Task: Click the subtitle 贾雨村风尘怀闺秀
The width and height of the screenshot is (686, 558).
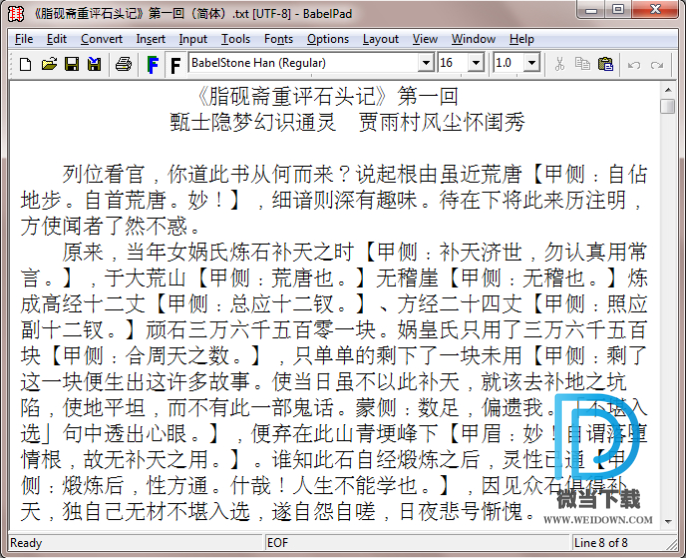Action: (441, 122)
